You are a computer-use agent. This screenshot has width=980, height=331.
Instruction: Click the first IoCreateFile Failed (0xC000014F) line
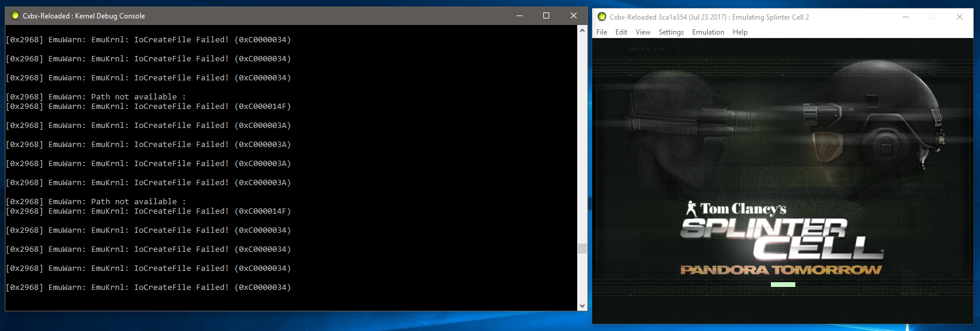148,106
